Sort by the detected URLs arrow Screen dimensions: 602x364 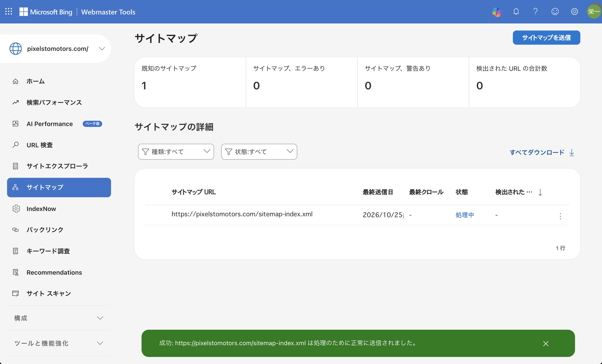click(x=540, y=192)
